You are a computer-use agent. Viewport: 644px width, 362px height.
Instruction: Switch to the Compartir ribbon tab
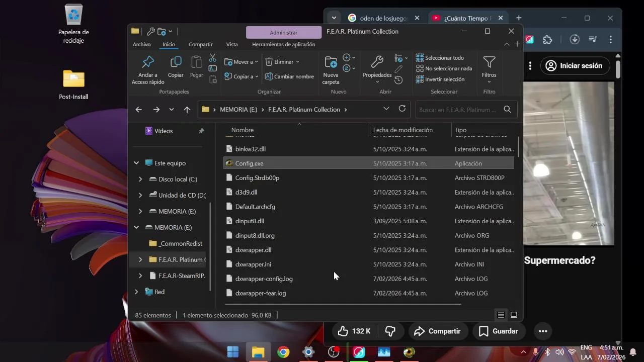point(200,44)
